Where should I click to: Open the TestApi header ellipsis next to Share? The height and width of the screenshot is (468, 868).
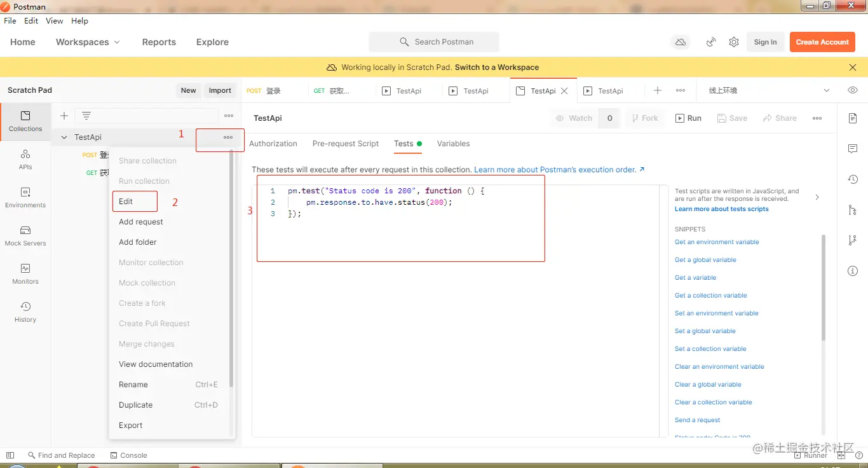(817, 118)
